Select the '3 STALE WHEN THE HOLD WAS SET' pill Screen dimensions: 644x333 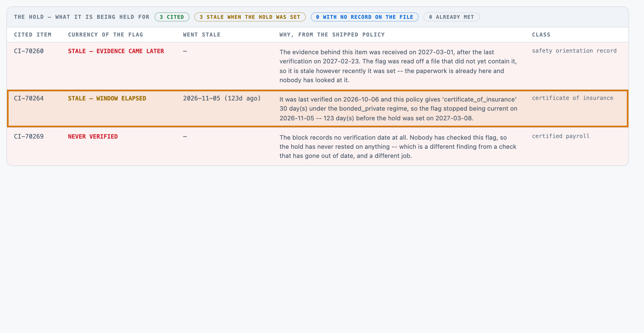point(250,17)
